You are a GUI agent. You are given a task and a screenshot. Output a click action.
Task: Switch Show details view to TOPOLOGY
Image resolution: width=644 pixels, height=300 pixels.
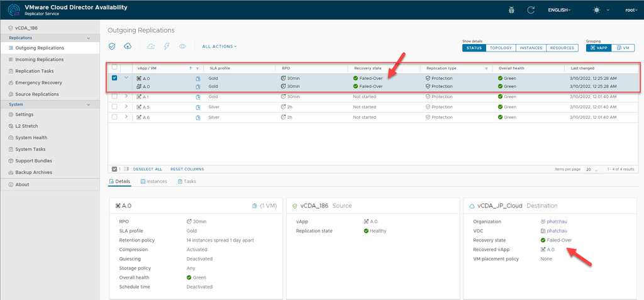pos(501,48)
